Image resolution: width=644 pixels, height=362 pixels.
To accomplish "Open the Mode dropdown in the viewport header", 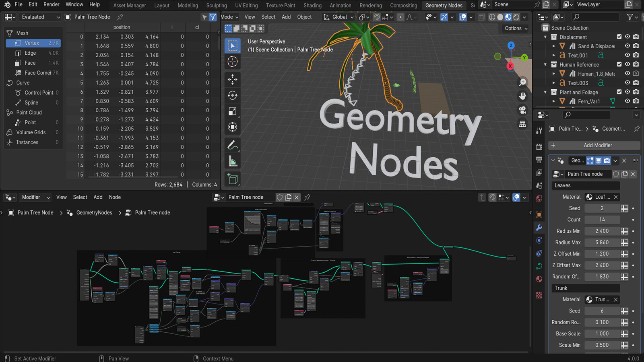I will click(x=229, y=17).
